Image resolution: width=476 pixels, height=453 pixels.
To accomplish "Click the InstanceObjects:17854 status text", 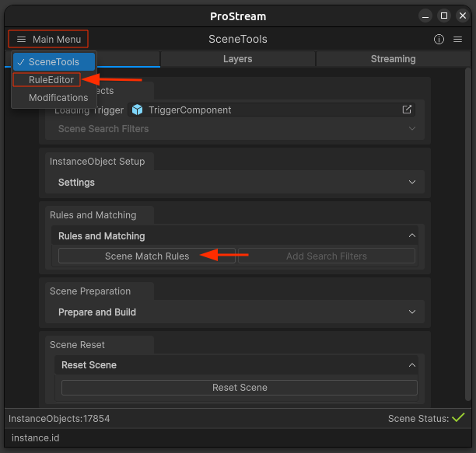I will point(59,419).
